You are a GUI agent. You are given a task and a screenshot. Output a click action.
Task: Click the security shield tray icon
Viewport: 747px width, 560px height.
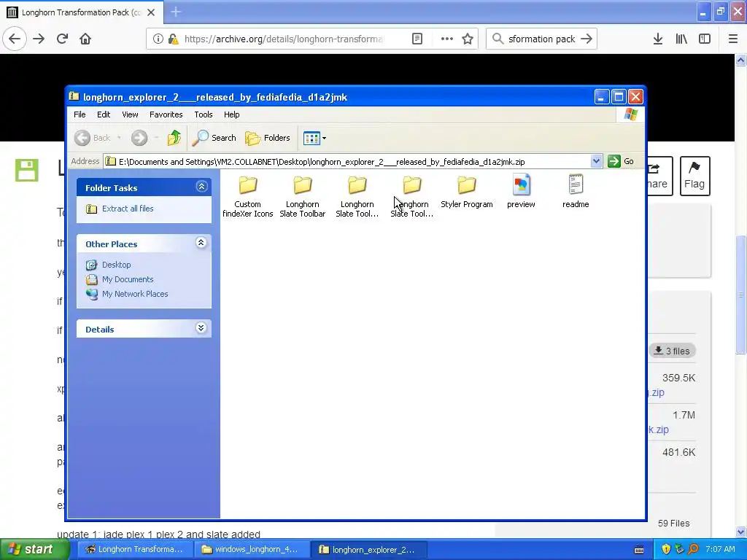[666, 550]
